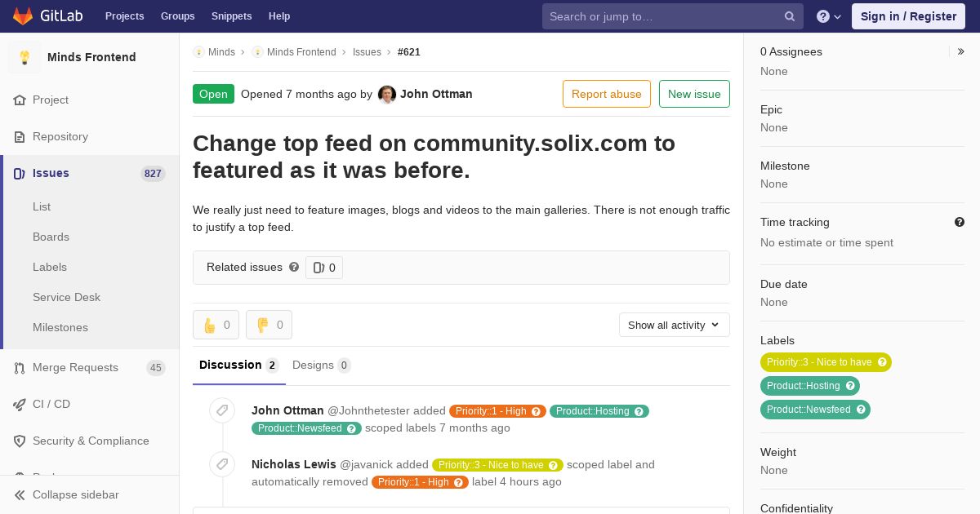Switch to the Designs tab
This screenshot has width=980, height=514.
click(x=322, y=366)
